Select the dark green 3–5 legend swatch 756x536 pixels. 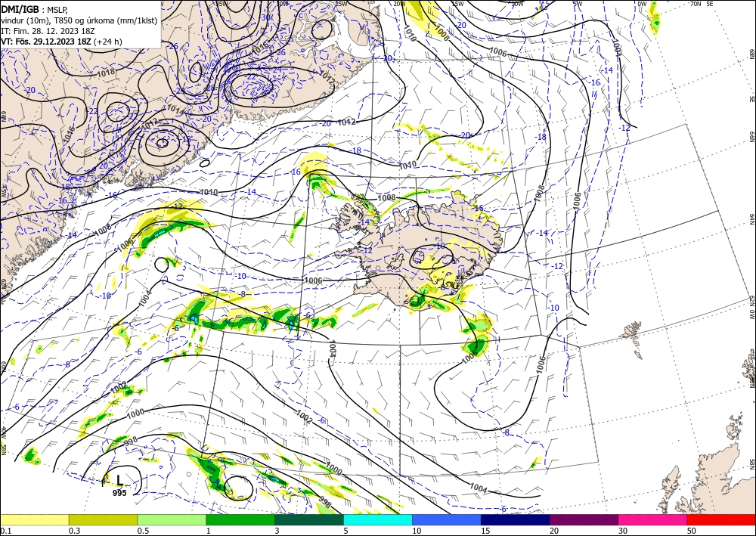309,519
